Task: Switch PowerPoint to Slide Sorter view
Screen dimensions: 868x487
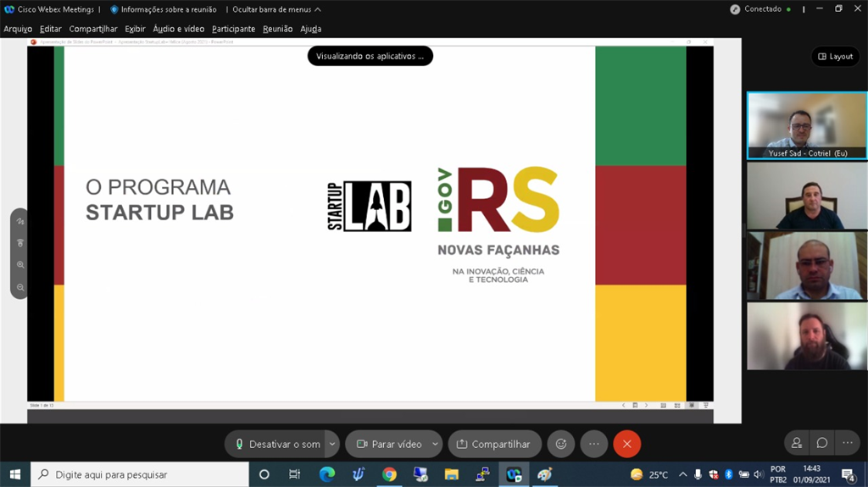Action: (677, 406)
